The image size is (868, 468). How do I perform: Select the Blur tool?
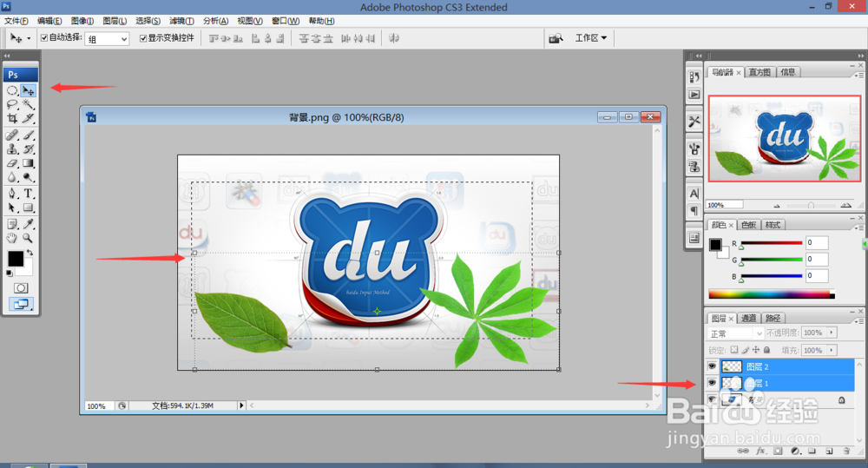[12, 177]
